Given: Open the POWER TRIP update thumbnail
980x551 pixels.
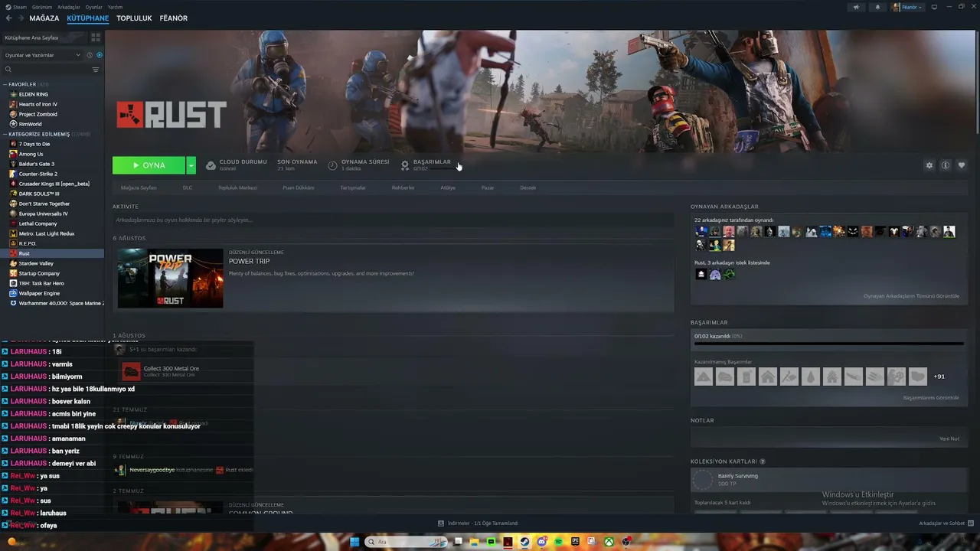Looking at the screenshot, I should [170, 278].
